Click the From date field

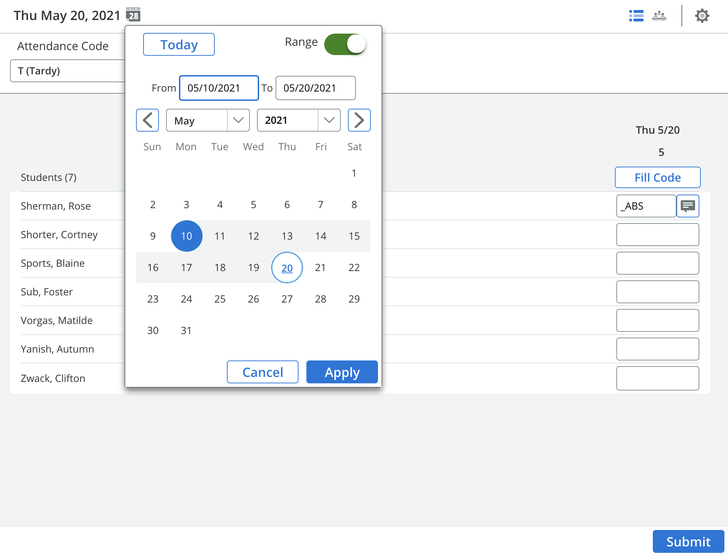coord(219,88)
